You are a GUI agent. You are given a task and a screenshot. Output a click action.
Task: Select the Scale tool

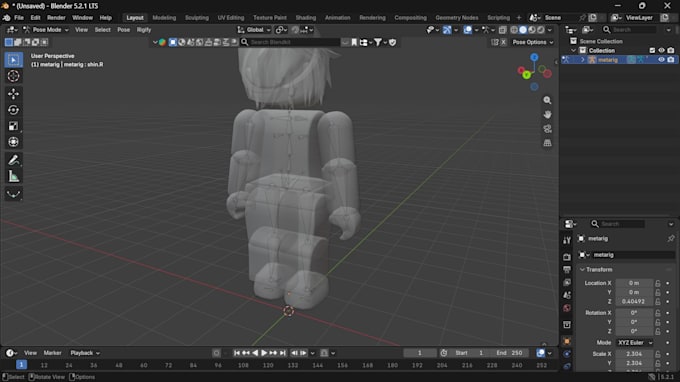pos(13,126)
